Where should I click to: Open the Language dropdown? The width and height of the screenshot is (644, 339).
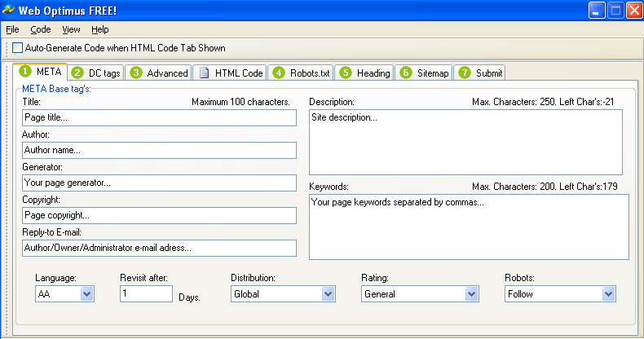(87, 294)
